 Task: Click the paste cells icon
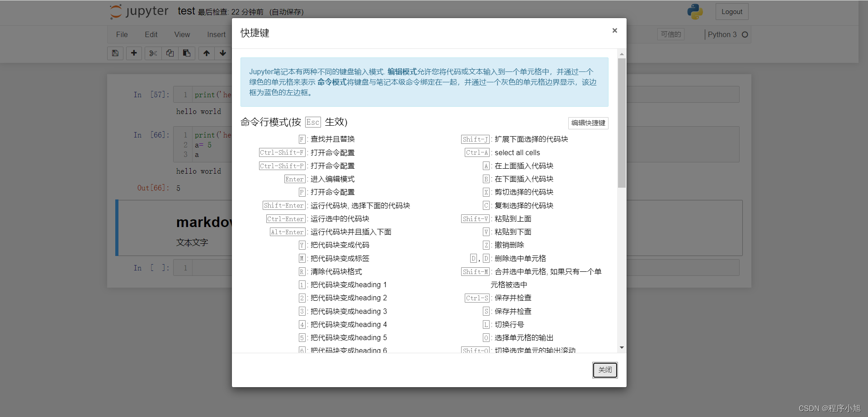187,53
